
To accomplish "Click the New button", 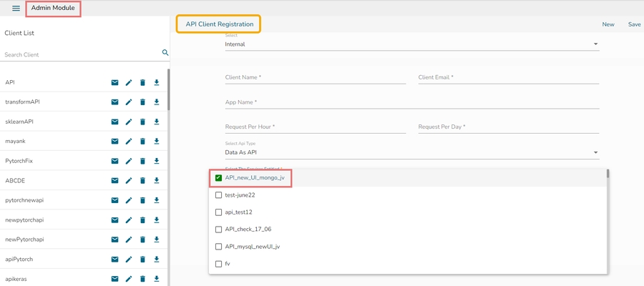I will 608,24.
